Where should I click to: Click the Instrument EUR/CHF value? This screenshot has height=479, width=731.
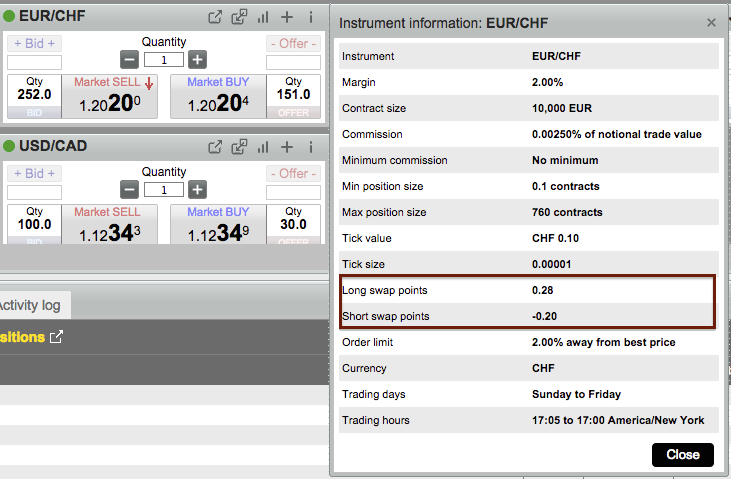click(x=557, y=56)
